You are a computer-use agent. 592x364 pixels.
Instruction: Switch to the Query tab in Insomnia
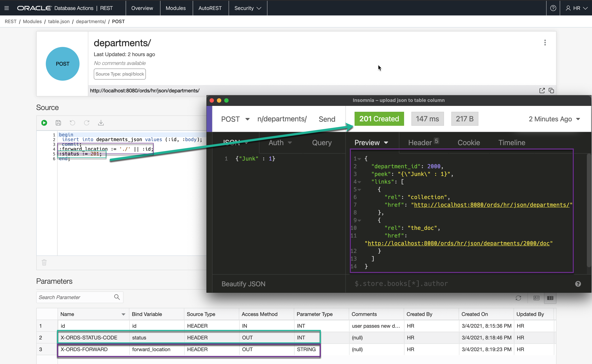click(322, 142)
